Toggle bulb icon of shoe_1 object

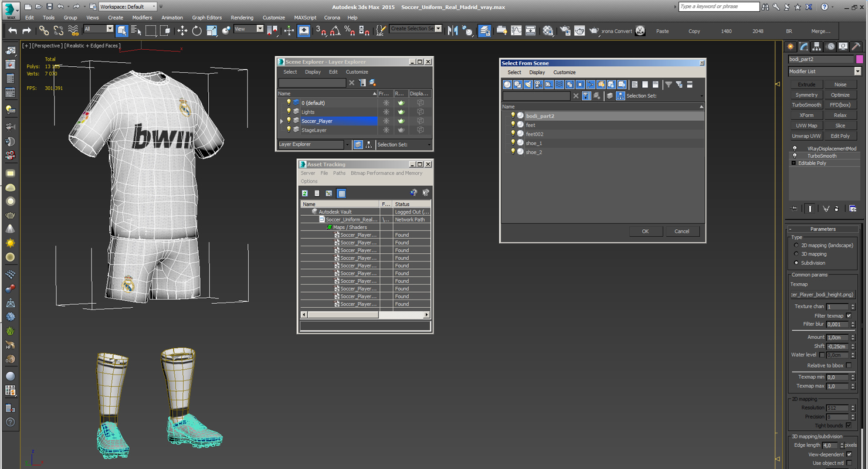tap(513, 142)
